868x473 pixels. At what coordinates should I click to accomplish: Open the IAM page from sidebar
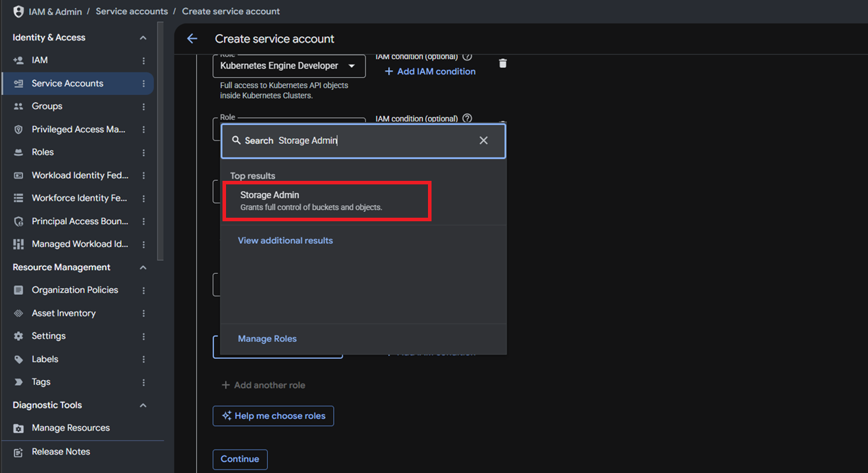click(40, 60)
